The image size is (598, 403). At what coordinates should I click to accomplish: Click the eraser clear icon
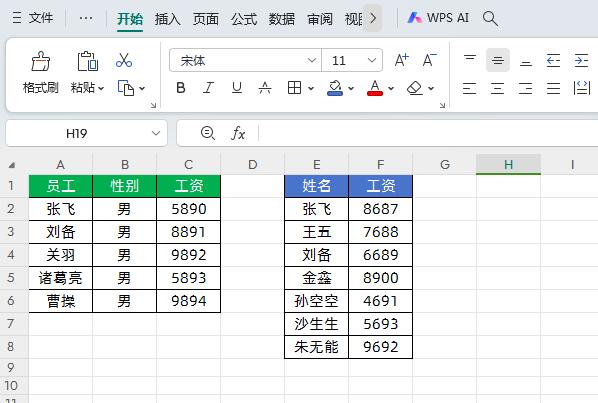point(415,88)
